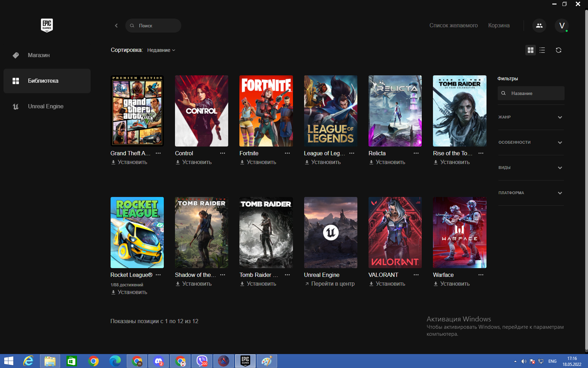
Task: Install Rise of the Tomb Raider
Action: click(x=451, y=162)
